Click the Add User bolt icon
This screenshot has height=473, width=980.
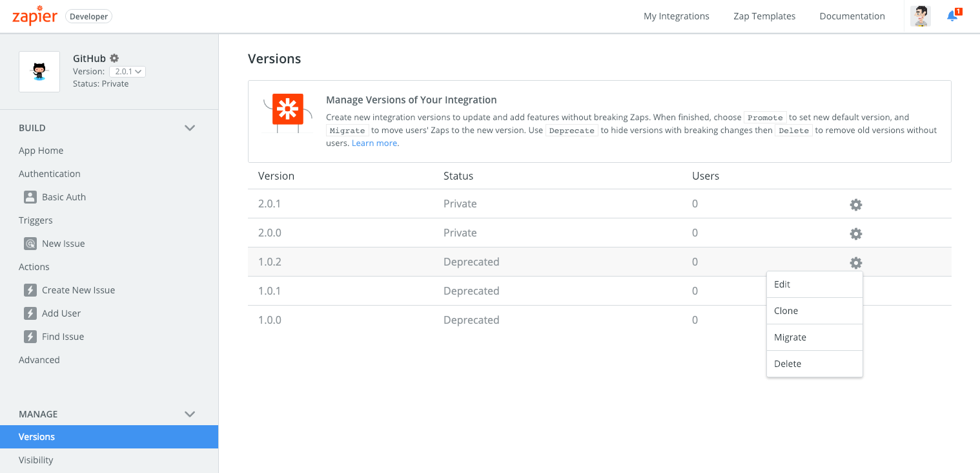pos(30,313)
